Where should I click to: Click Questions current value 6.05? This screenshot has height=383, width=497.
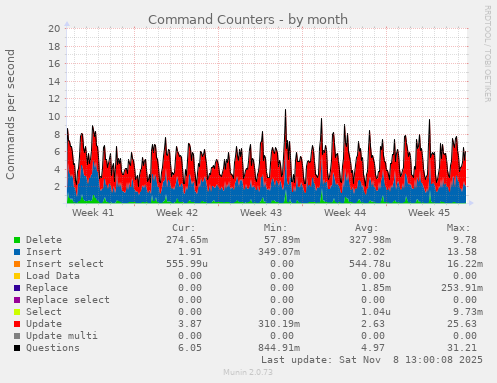tap(190, 348)
